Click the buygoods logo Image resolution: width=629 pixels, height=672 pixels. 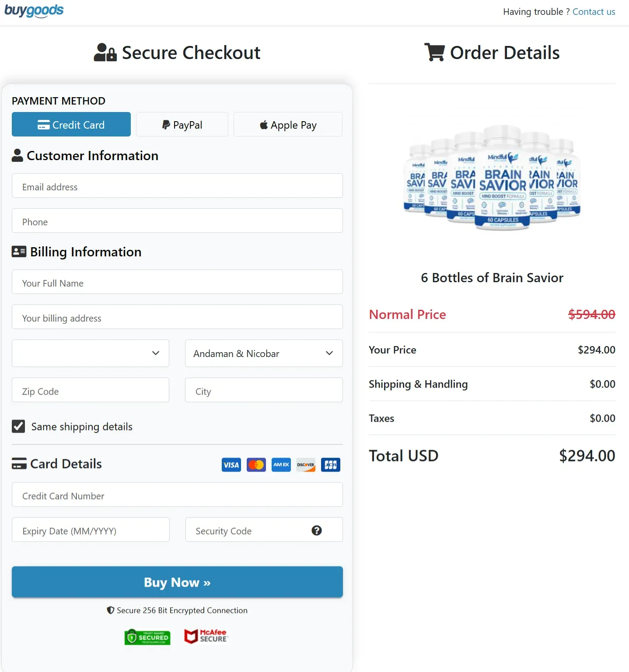pos(34,10)
